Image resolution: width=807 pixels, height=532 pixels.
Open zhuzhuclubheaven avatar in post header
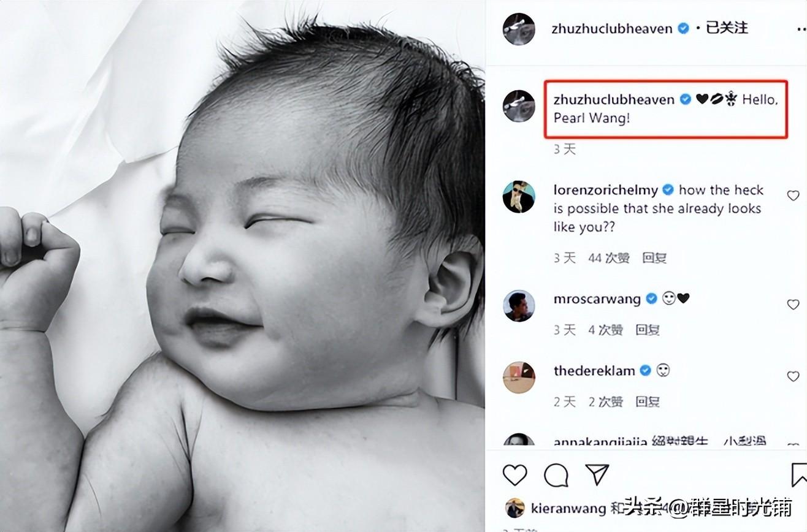pos(519,29)
